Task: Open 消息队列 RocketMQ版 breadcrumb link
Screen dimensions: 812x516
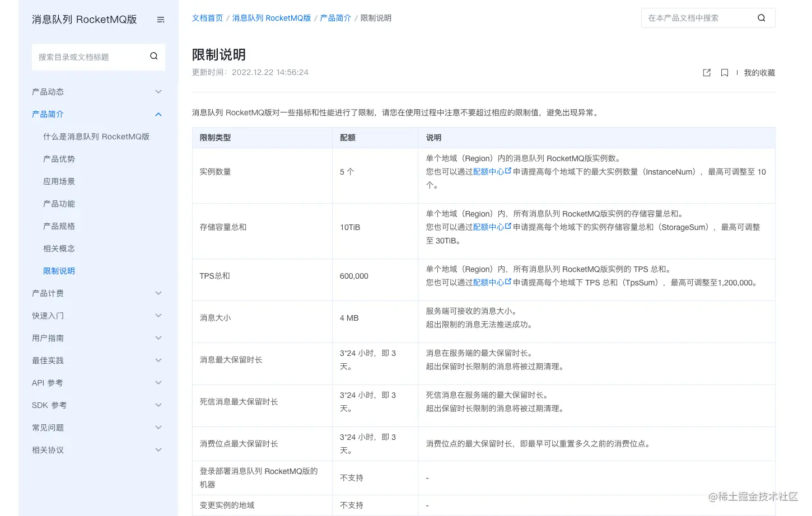Action: [272, 18]
